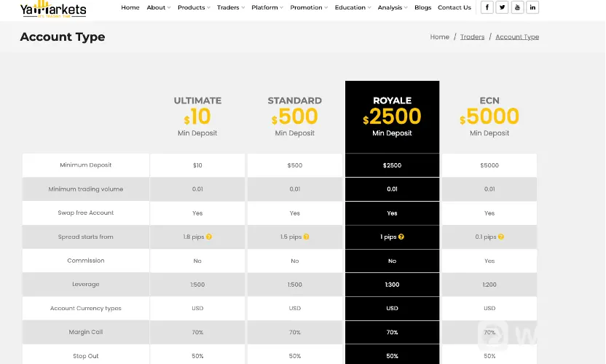Viewport: 606px width, 364px height.
Task: Select the ROYALE $2500 account header
Action: tap(393, 116)
